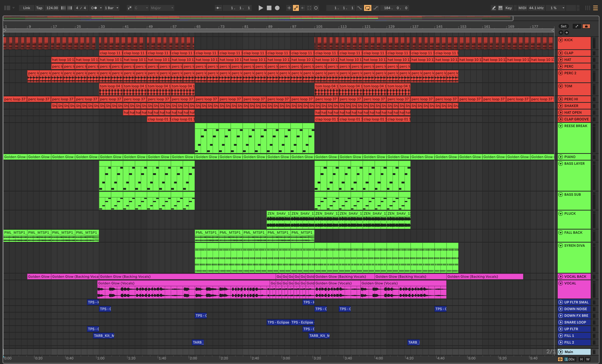Open Key Map Mode
Viewport: 602px width, 364px height.
coord(508,8)
